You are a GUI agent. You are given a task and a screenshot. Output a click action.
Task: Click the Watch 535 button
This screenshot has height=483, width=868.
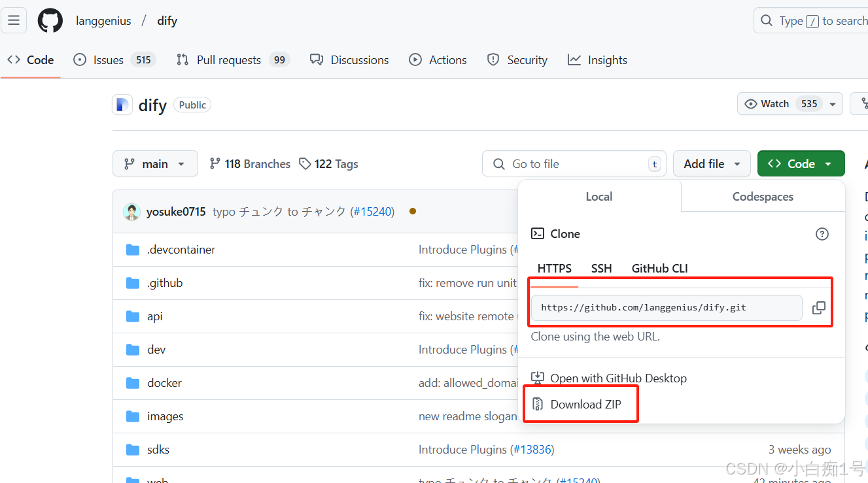790,104
